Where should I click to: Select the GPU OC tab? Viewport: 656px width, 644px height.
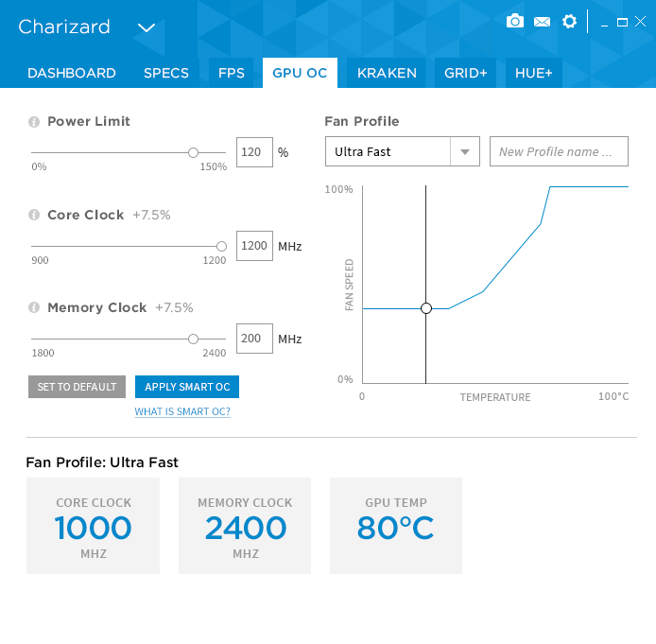(x=300, y=73)
